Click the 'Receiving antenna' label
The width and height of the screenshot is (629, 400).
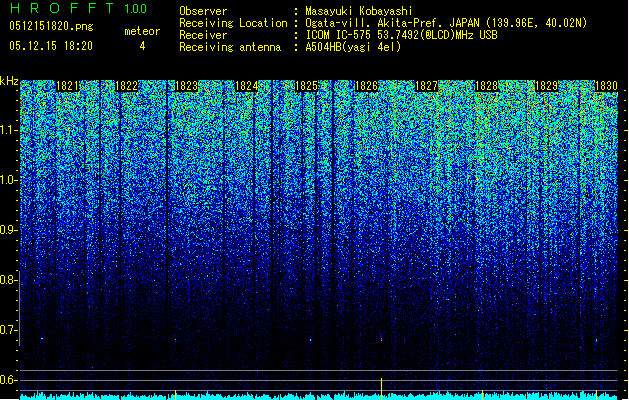[230, 47]
